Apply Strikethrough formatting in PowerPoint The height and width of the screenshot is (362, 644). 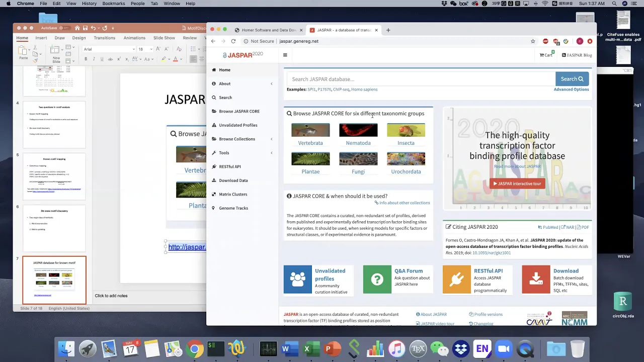point(110,59)
